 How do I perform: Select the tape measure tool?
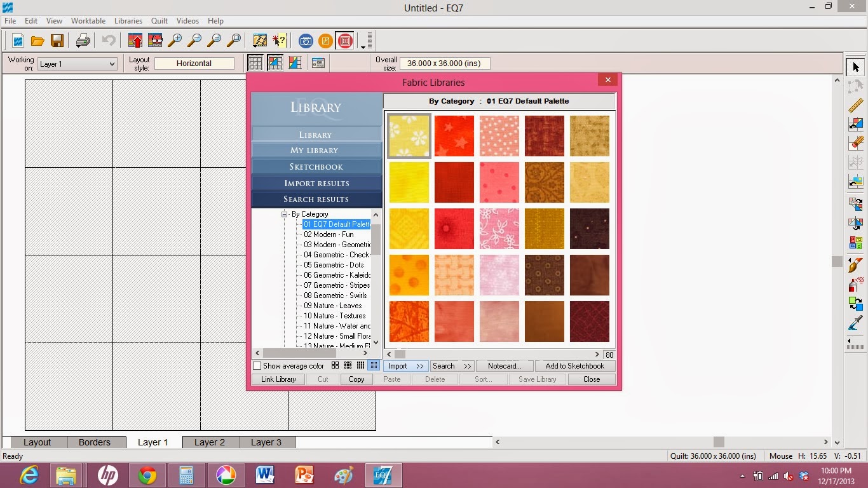point(856,105)
